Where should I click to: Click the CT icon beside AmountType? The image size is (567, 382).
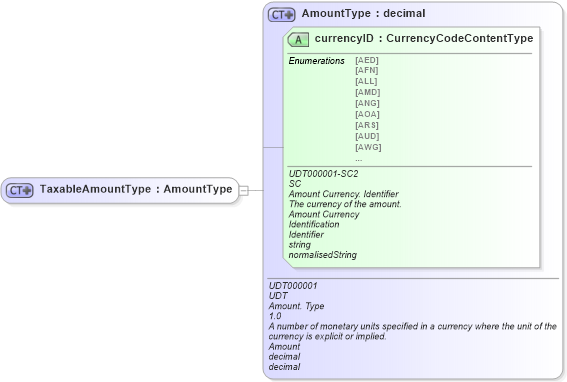[282, 14]
